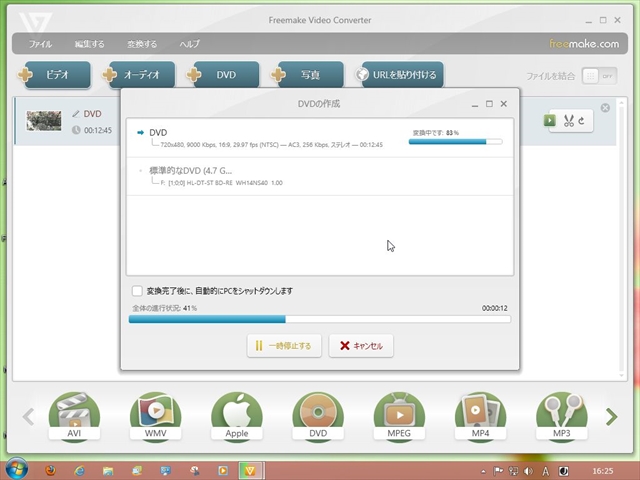Pick the MP3 audio format icon
Viewport: 640px width, 480px height.
coord(561,415)
